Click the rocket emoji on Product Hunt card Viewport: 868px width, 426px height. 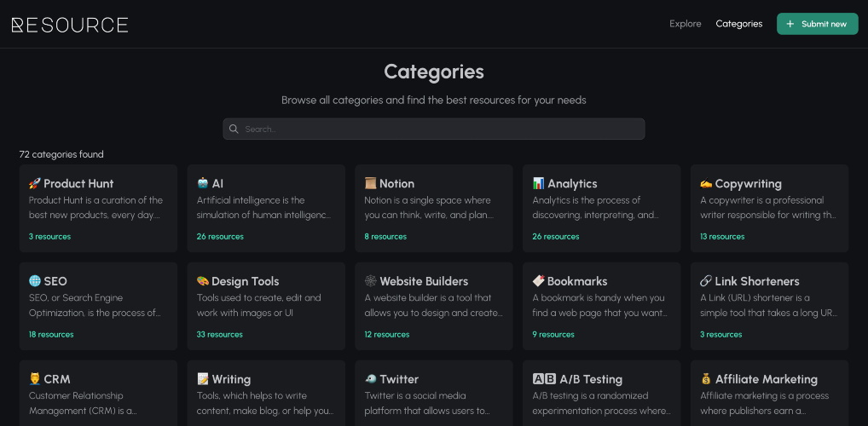[35, 183]
